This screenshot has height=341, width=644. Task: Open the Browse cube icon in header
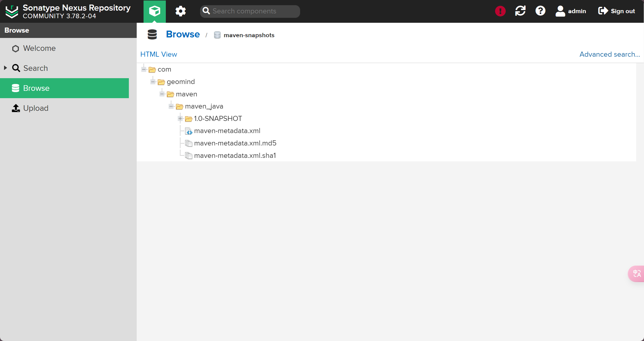154,11
